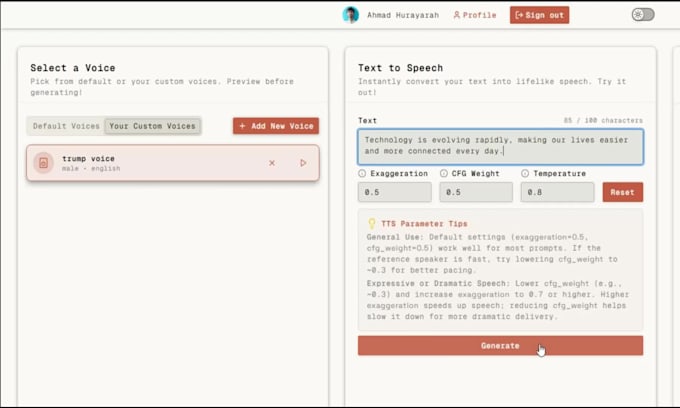The image size is (680, 408).
Task: Click the 'Select a Voice' heading
Action: (x=73, y=68)
